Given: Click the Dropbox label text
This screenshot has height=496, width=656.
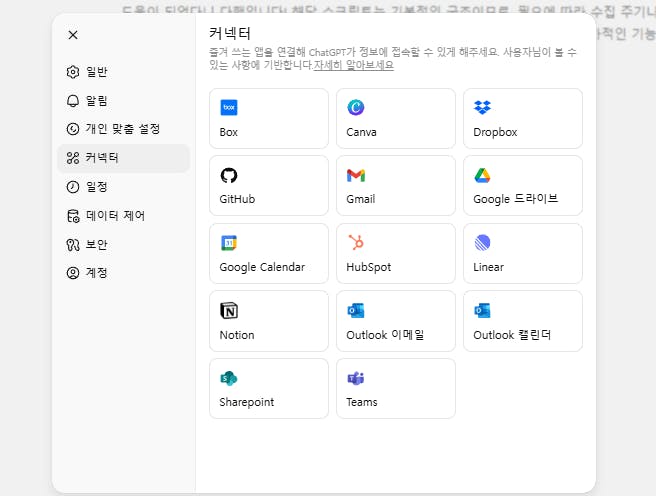Looking at the screenshot, I should tap(495, 133).
